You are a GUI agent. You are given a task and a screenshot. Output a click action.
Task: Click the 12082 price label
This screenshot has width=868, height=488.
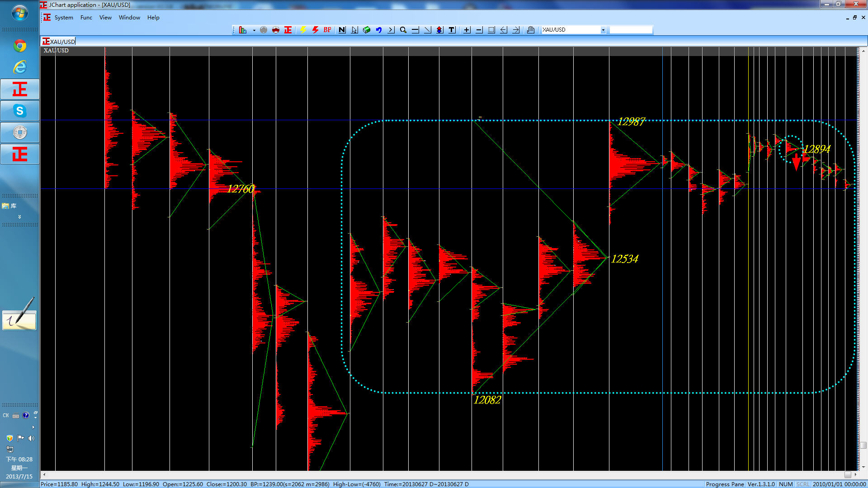point(487,400)
